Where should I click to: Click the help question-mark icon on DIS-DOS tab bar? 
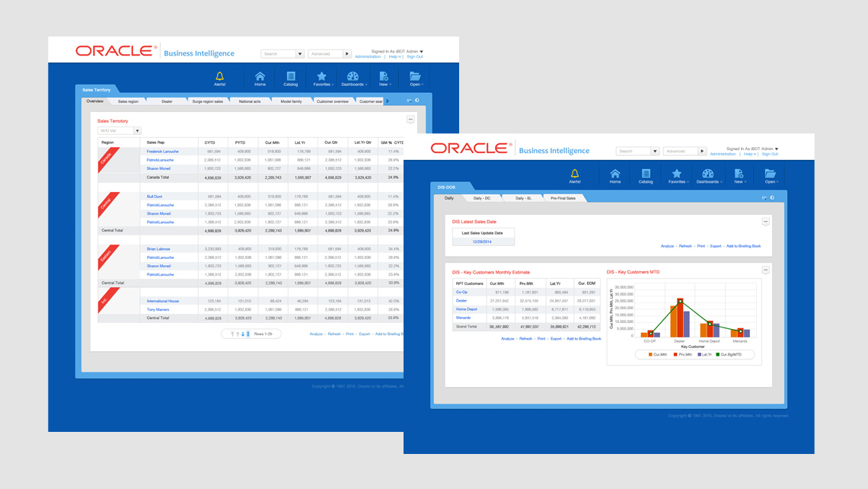tap(772, 198)
